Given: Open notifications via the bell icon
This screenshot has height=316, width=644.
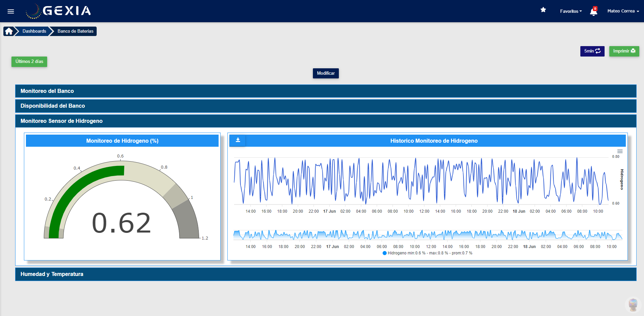Looking at the screenshot, I should (x=593, y=11).
